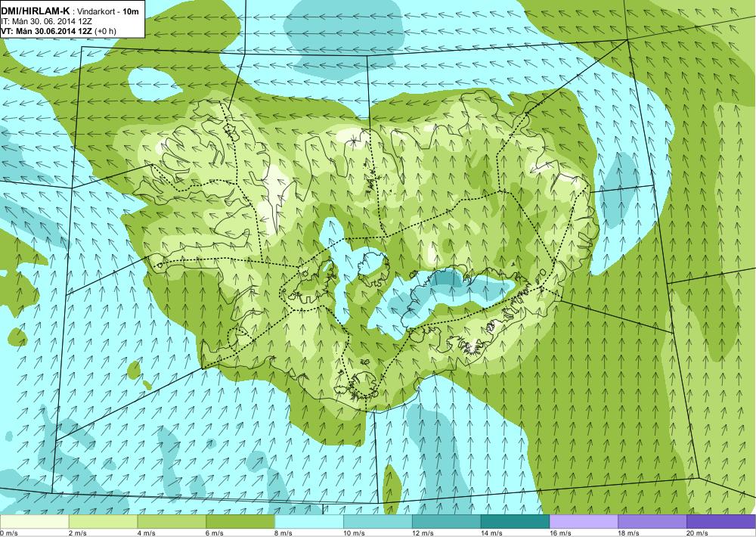Click the "2 m/s" legend label
The height and width of the screenshot is (537, 756).
coord(78,533)
